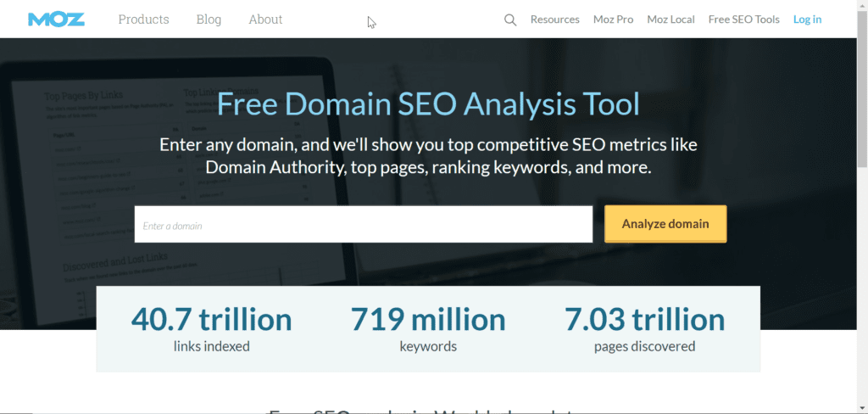Click the pages discovered label
Screen dimensions: 868x414
click(644, 346)
